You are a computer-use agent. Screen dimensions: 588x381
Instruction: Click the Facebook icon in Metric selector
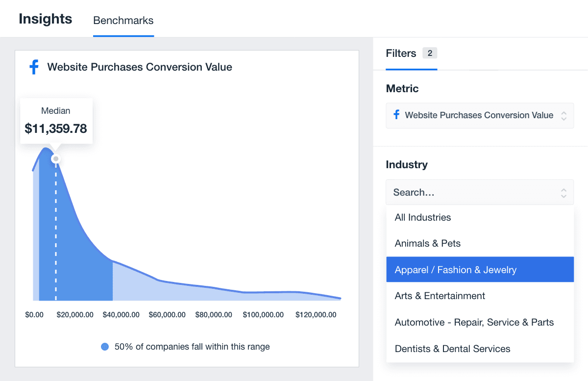[396, 115]
